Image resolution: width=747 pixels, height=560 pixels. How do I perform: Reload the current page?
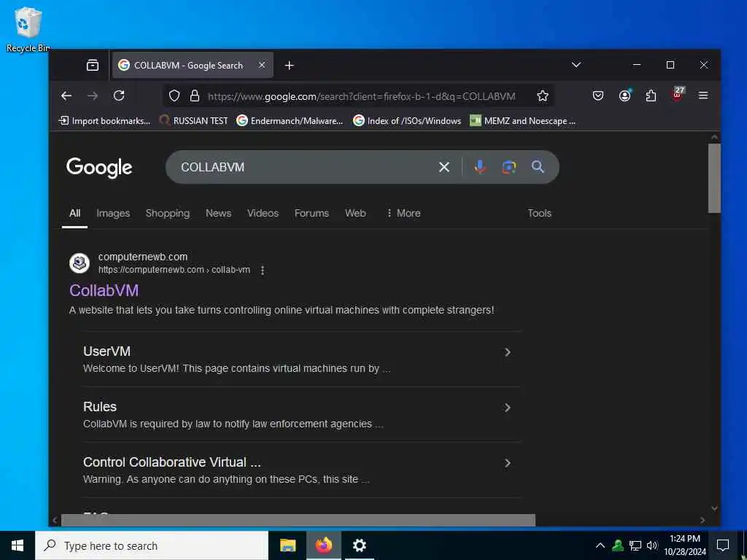click(x=119, y=96)
